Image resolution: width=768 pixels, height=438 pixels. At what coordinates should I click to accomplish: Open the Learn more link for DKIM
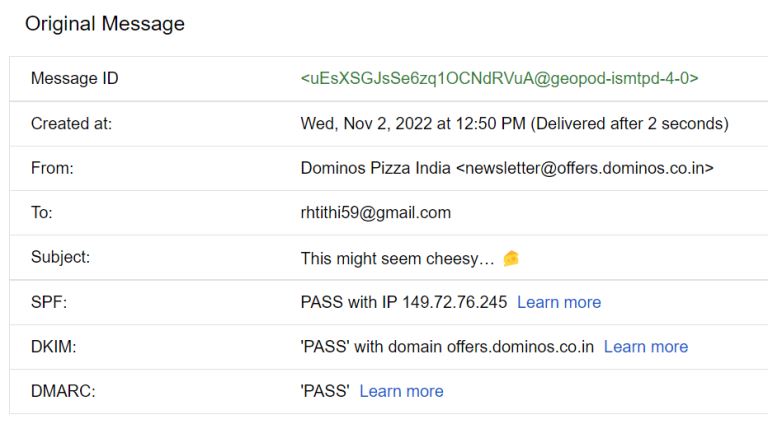tap(646, 347)
